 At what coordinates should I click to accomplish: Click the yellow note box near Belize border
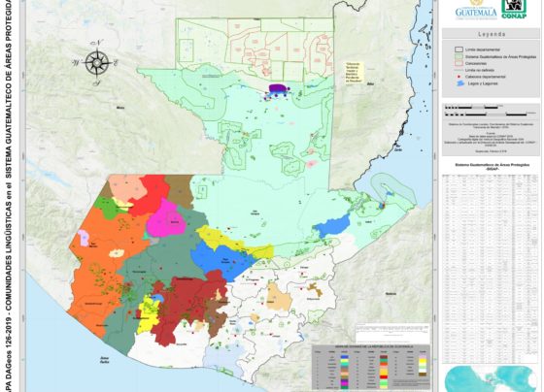click(354, 73)
